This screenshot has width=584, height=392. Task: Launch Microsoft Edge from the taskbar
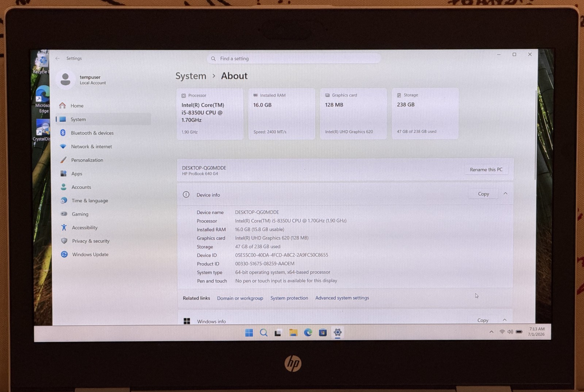coord(308,333)
